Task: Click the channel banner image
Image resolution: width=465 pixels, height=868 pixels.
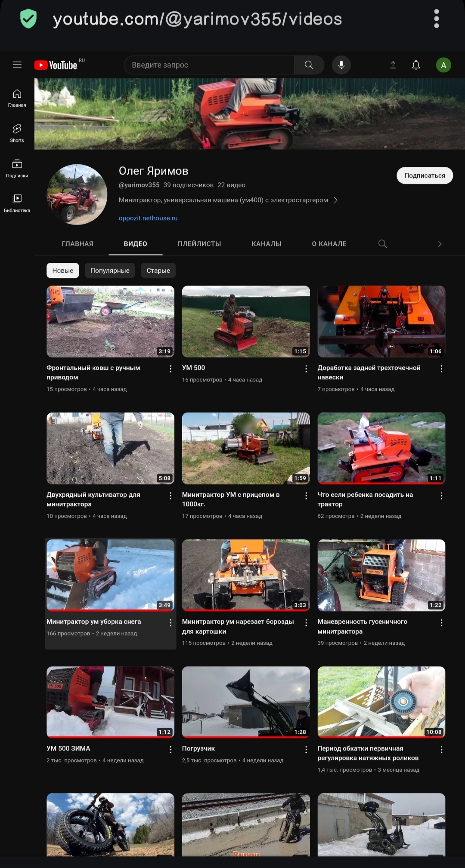Action: [x=250, y=114]
